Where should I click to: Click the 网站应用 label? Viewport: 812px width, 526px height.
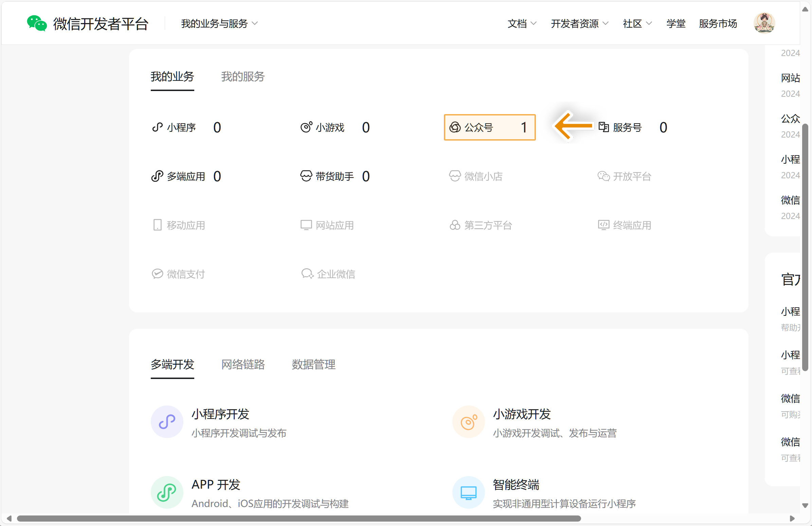coord(335,225)
